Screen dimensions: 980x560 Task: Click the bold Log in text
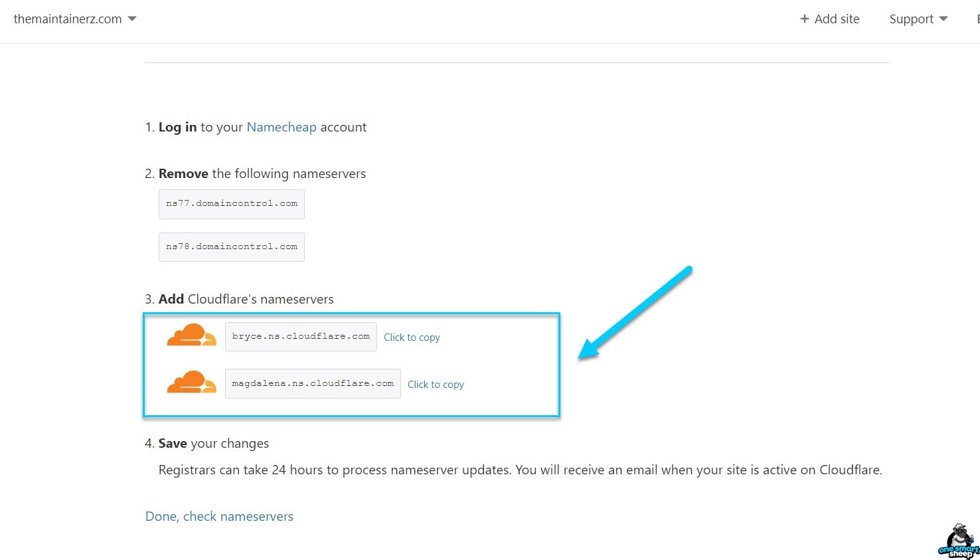tap(177, 127)
